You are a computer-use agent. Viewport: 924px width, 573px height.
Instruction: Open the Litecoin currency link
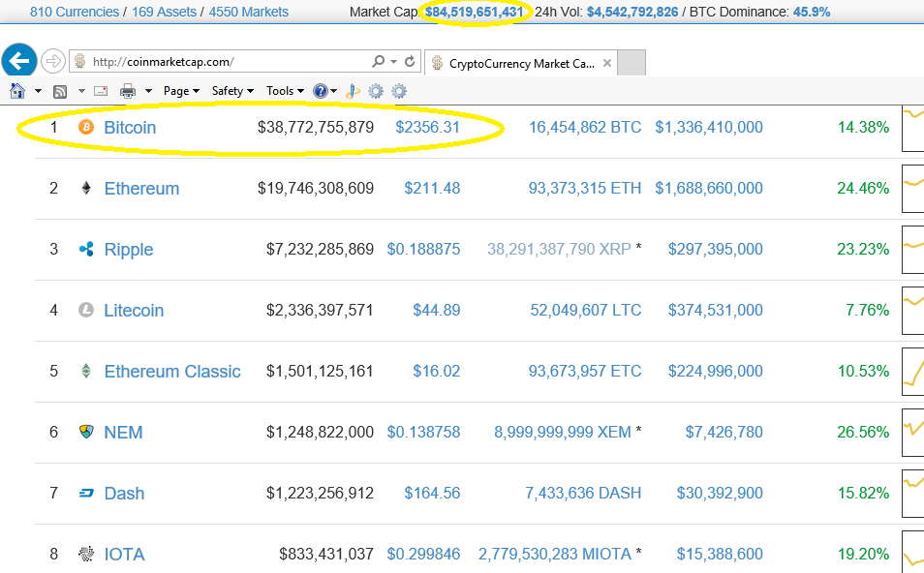134,311
